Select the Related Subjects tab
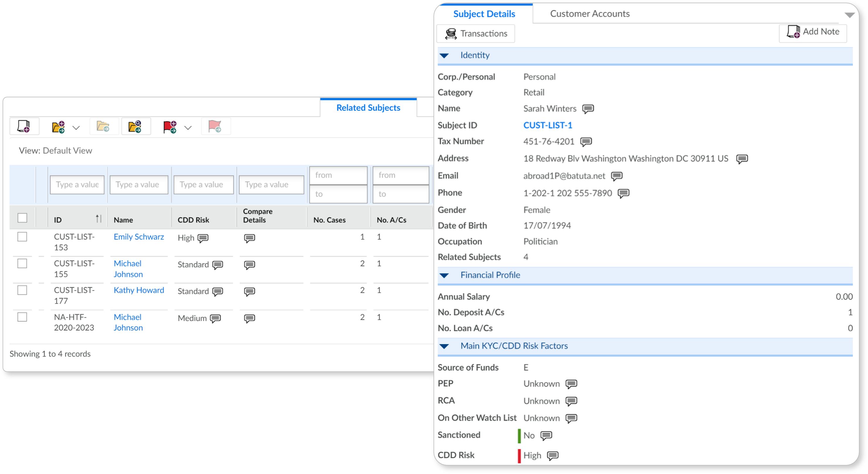 (368, 108)
